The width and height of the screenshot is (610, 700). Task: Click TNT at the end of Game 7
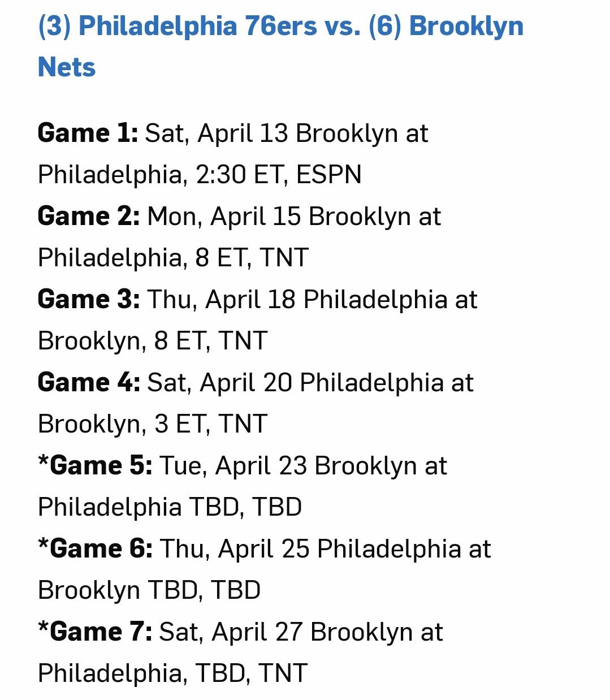point(283,674)
